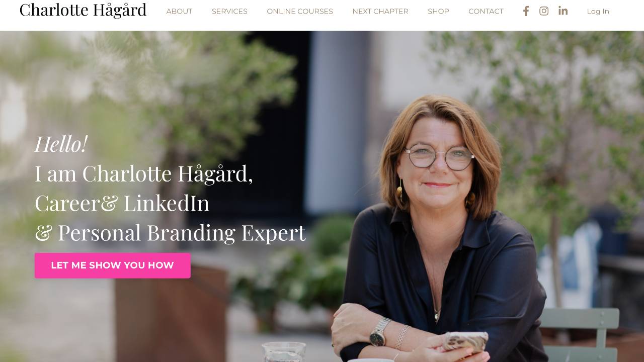Click the 'Career& LinkedIn' headline line

coord(122,203)
